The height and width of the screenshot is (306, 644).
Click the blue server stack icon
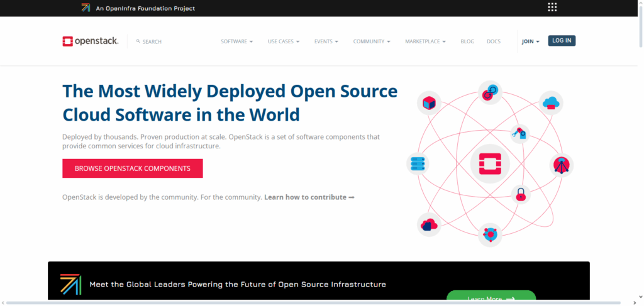coord(418,164)
